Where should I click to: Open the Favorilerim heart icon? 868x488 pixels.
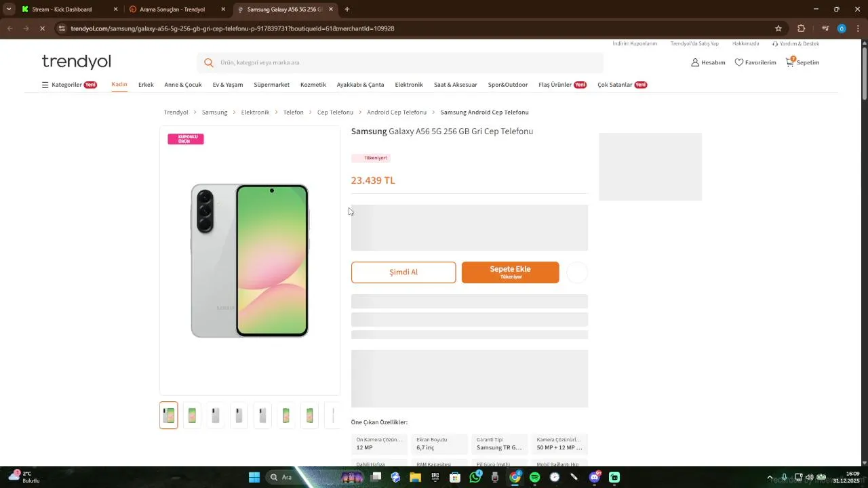(x=739, y=62)
